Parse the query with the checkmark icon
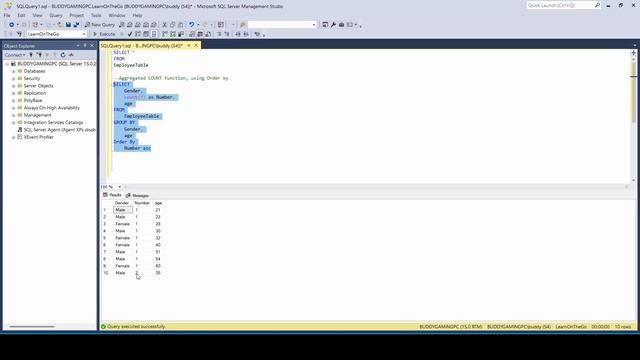Viewport: 640px width, 360px height. 130,34
